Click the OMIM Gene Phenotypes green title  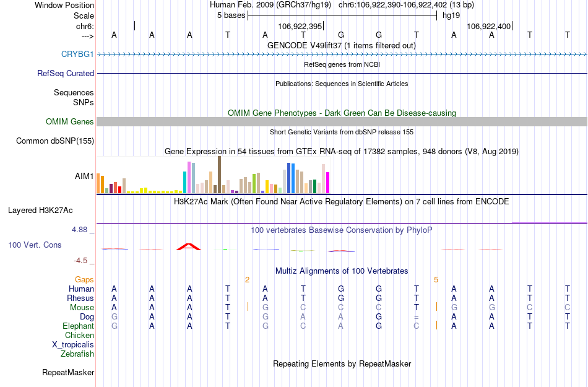pyautogui.click(x=342, y=113)
